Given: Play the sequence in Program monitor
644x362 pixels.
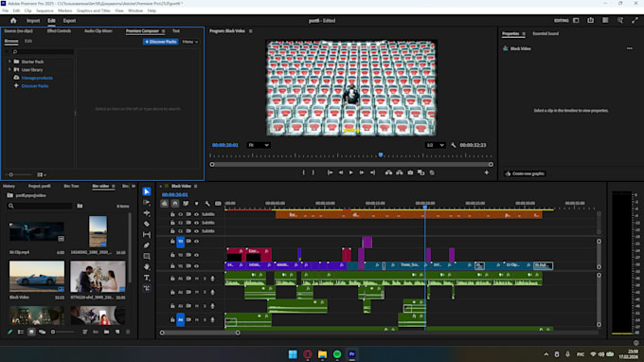Looking at the screenshot, I should [x=351, y=172].
